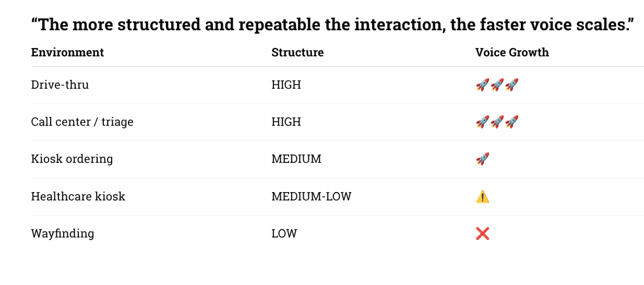Click the Healthcare kiosk warning icon
The width and height of the screenshot is (644, 285).
[x=482, y=197]
